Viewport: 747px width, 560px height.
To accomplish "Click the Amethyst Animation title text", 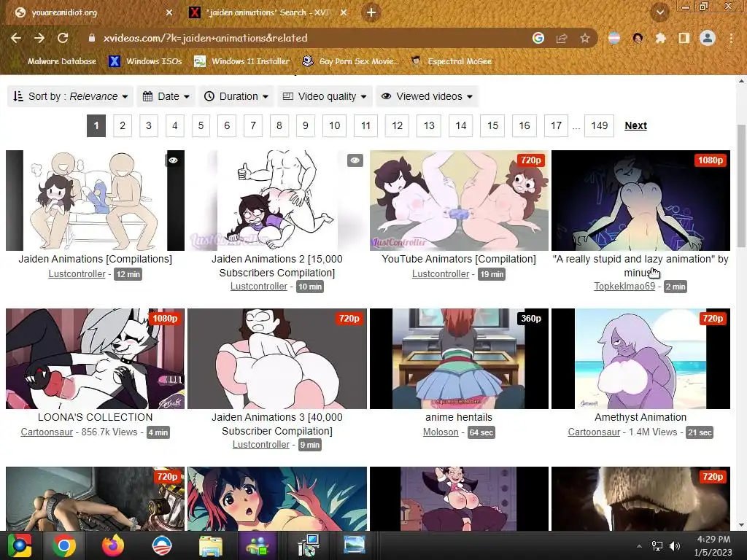I will click(640, 417).
